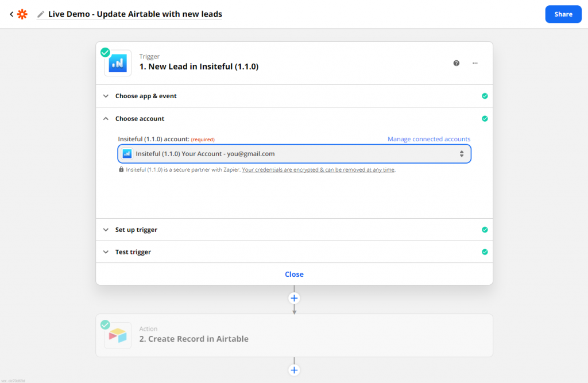Click the green checkmark badge on the Airtable action
Viewport: 588px width, 383px height.
coord(106,324)
